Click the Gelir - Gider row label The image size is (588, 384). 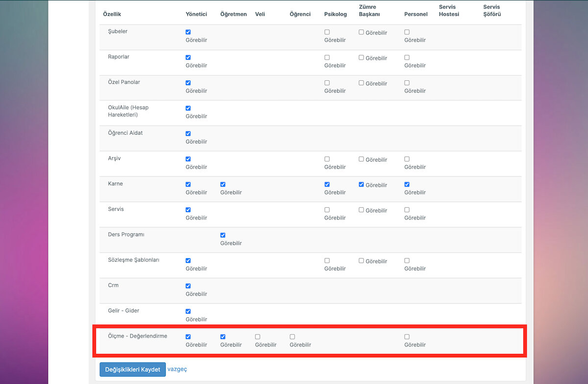[x=123, y=311]
